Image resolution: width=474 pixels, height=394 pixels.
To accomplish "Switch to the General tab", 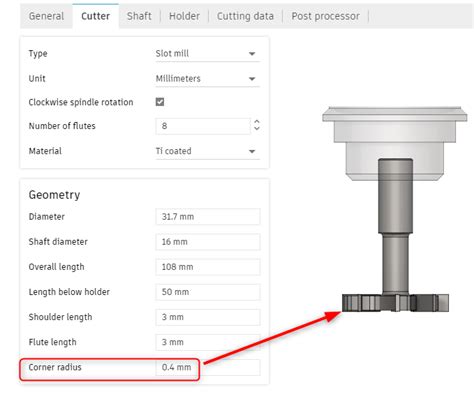I will coord(46,16).
